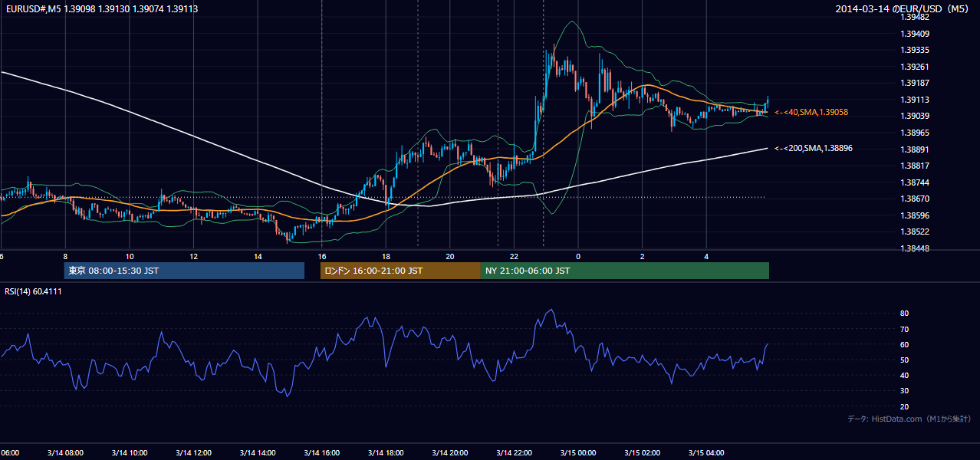Select the NY 21:00-06:00 JST session bar

pos(625,271)
